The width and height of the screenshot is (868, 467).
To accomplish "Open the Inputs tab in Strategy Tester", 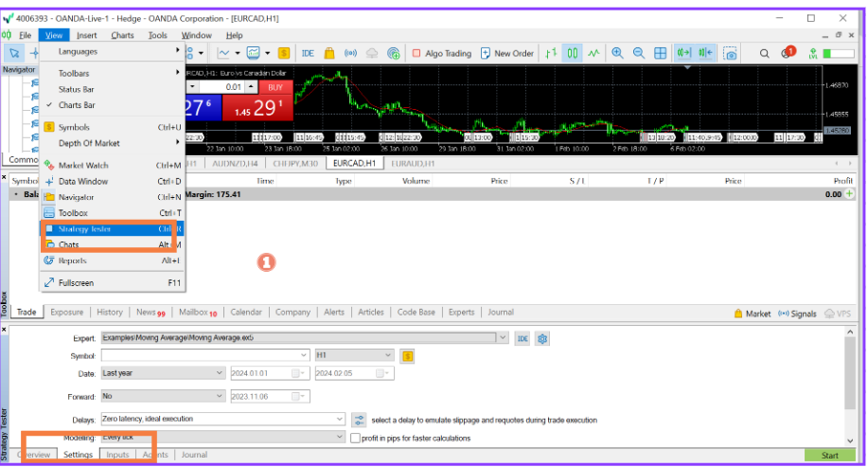I will click(x=117, y=455).
